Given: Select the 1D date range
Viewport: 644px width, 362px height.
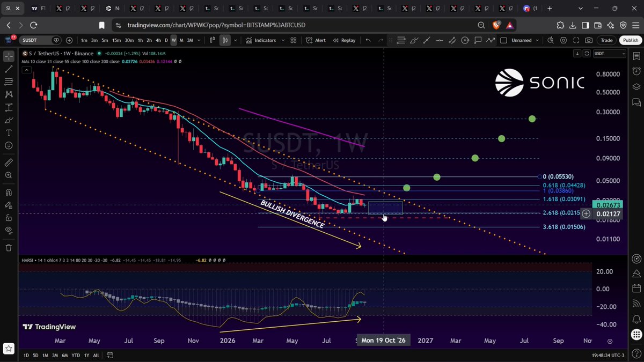Looking at the screenshot, I should pos(26,355).
